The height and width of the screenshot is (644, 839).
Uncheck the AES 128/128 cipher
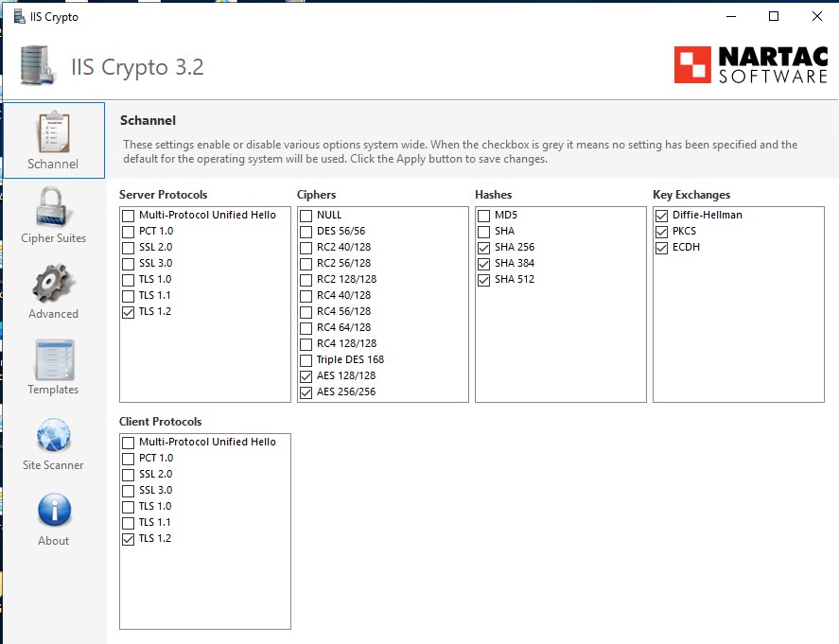[x=306, y=376]
